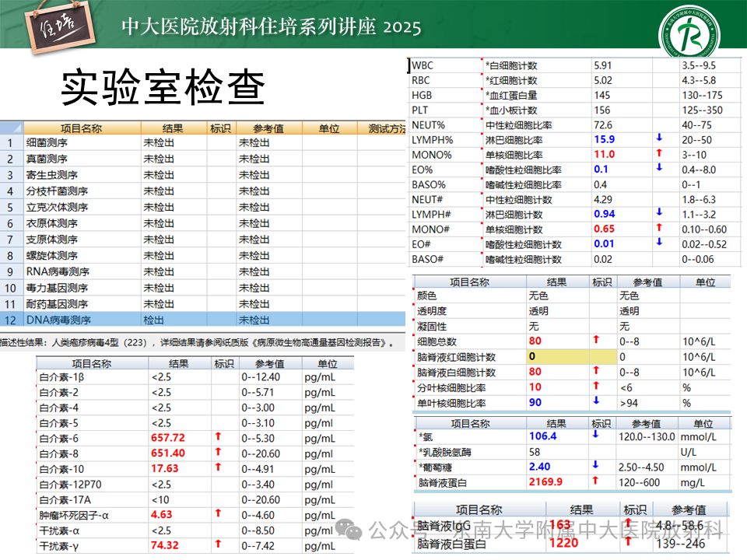Viewport: 747px width, 560px height.
Task: Click the 结果 header in the sequencing table
Action: pos(173,128)
